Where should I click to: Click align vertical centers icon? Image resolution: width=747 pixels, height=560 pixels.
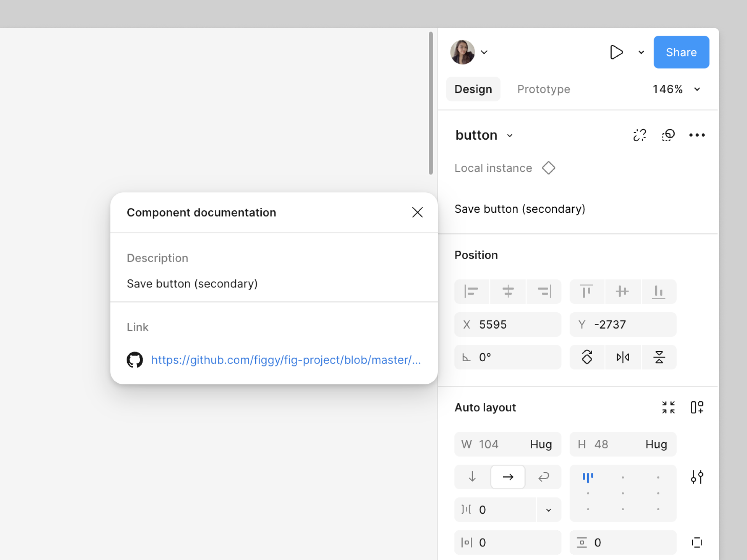622,291
